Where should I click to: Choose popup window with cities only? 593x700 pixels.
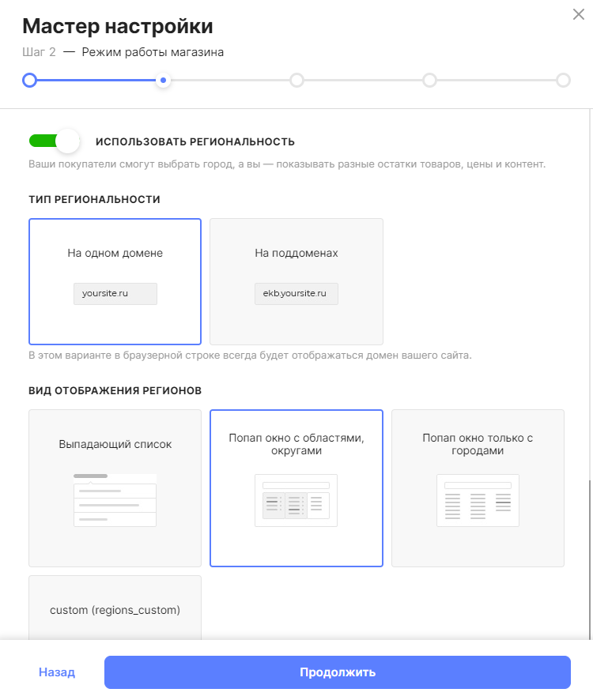[x=478, y=488]
